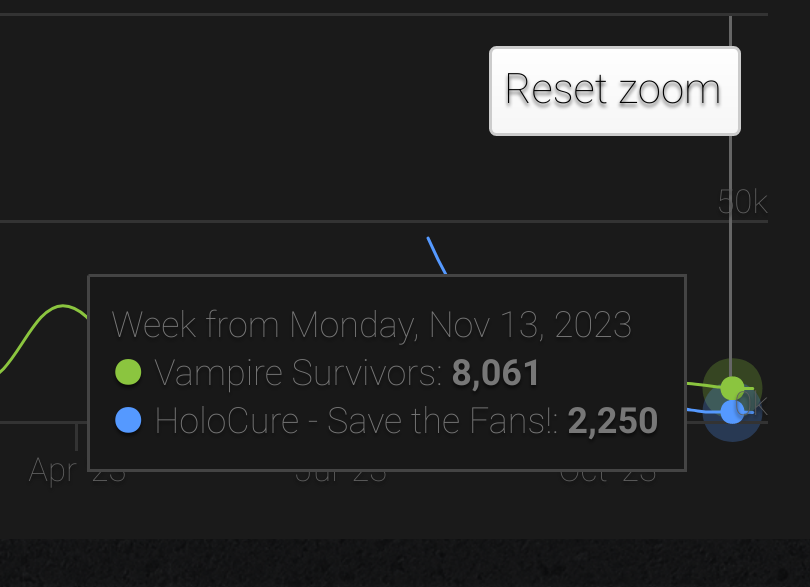Click the vertical crosshair line below Reset zoom
Screen dimensions: 810x587
click(x=731, y=250)
